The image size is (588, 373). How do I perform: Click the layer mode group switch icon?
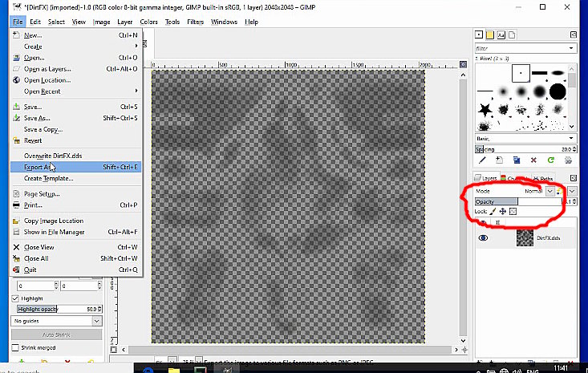point(559,191)
